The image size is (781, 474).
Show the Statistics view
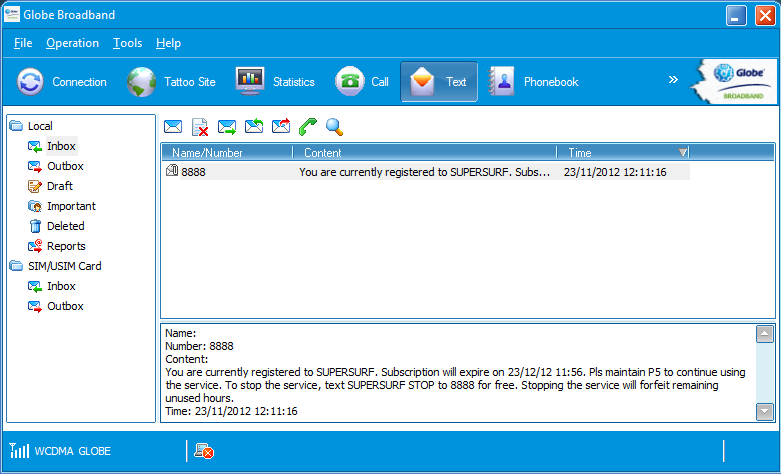[276, 82]
